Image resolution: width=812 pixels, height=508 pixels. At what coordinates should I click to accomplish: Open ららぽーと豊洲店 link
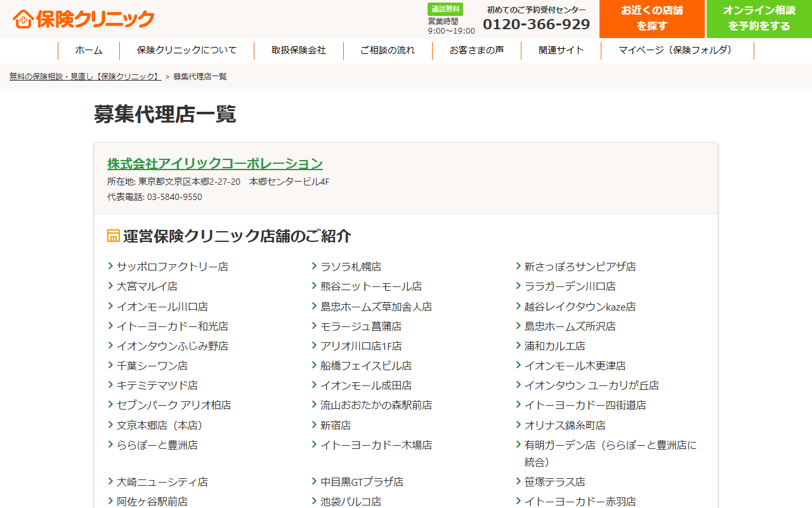(157, 445)
